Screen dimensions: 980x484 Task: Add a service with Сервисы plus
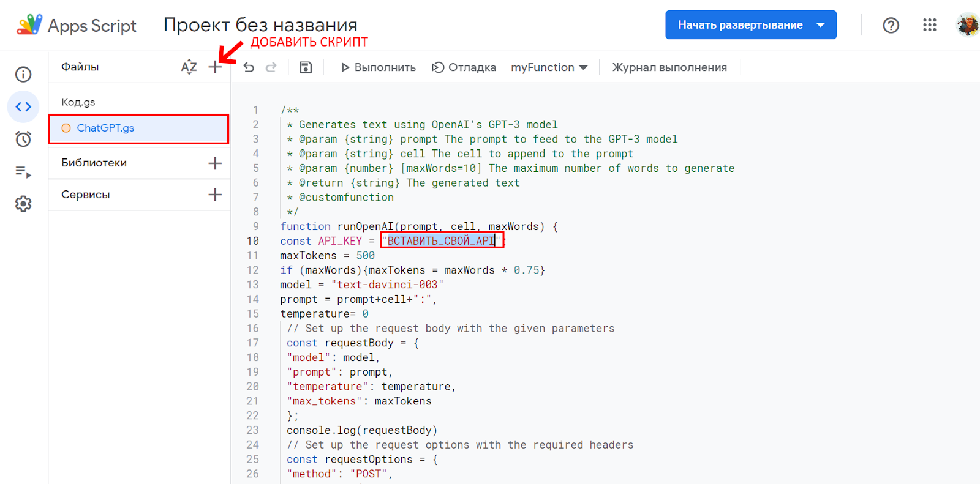215,195
